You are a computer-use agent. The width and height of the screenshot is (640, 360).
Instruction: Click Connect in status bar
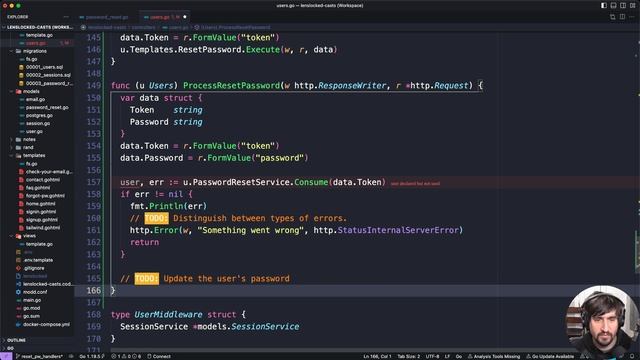159,356
